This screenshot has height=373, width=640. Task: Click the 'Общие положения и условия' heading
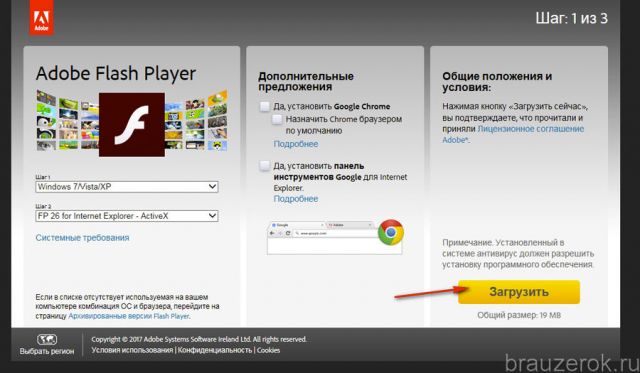coord(497,81)
